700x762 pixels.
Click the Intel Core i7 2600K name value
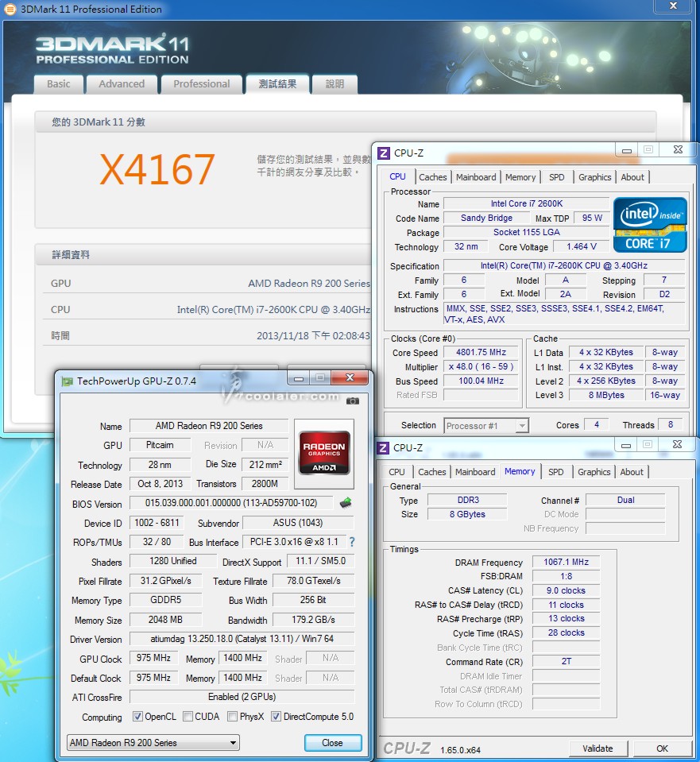tap(527, 203)
